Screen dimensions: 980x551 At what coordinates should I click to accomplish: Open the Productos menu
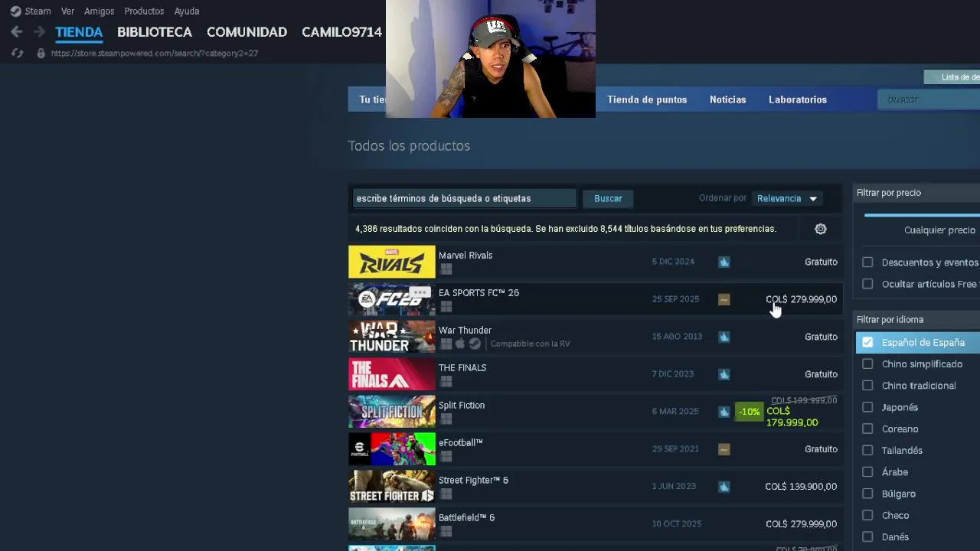144,11
